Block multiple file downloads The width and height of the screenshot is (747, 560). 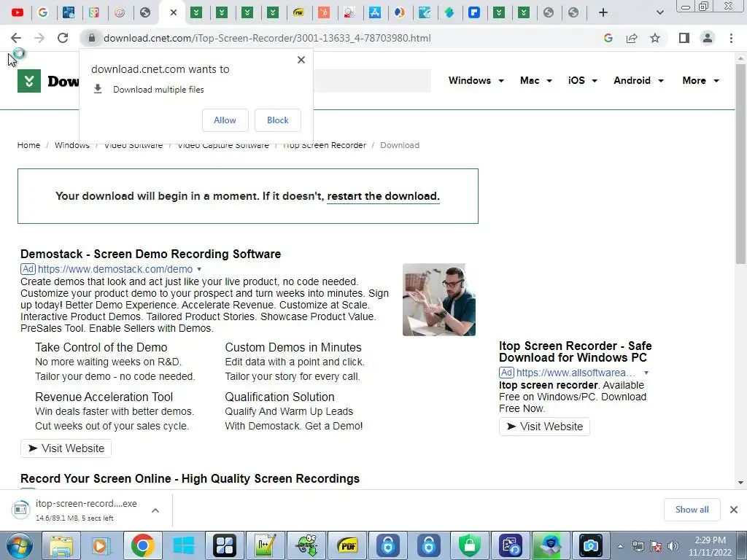click(x=278, y=120)
